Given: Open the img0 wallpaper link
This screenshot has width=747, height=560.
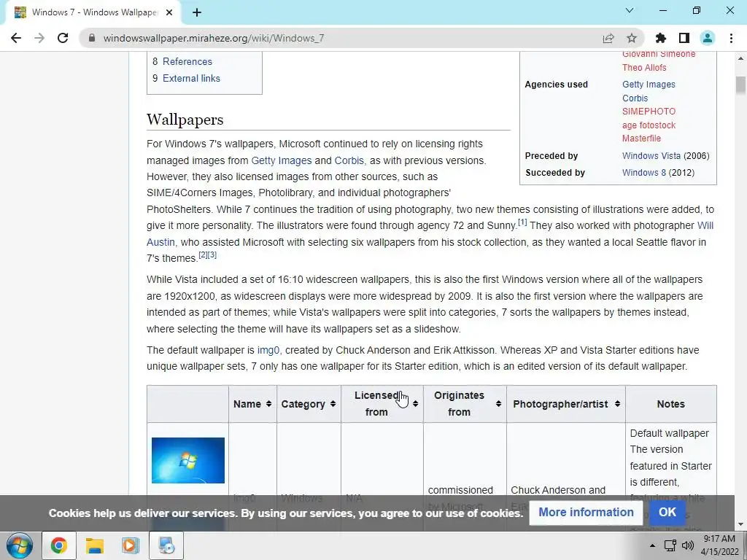Looking at the screenshot, I should point(268,350).
